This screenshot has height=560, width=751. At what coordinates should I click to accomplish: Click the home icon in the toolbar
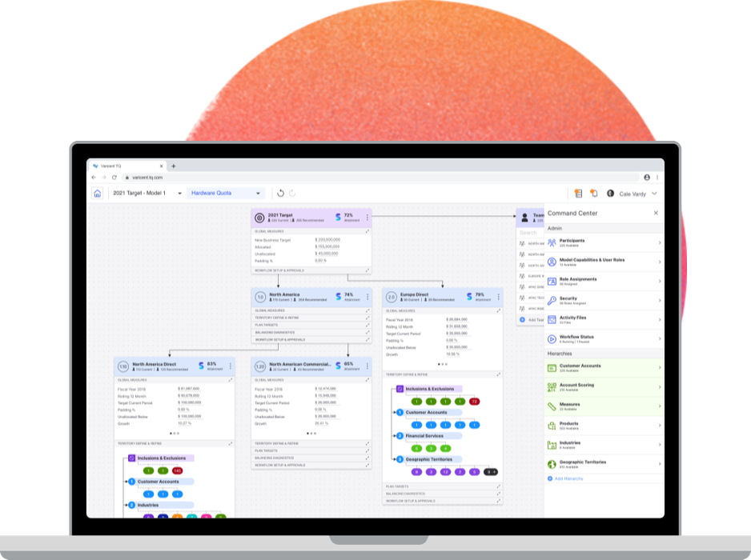click(x=96, y=193)
